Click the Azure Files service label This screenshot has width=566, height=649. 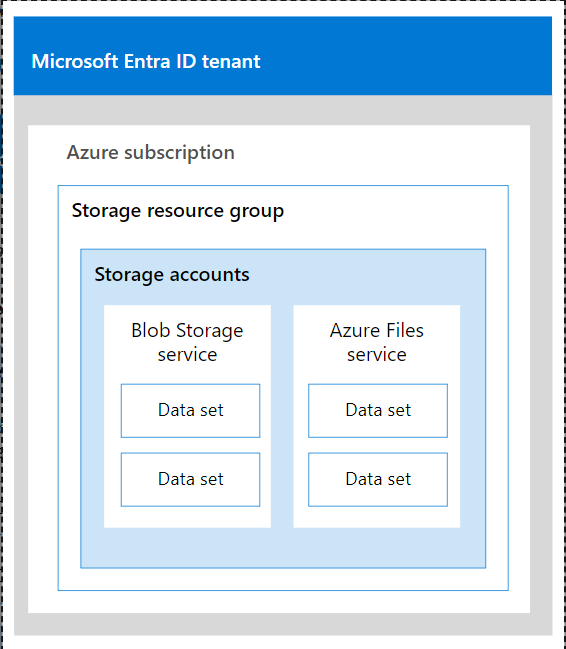pyautogui.click(x=377, y=342)
